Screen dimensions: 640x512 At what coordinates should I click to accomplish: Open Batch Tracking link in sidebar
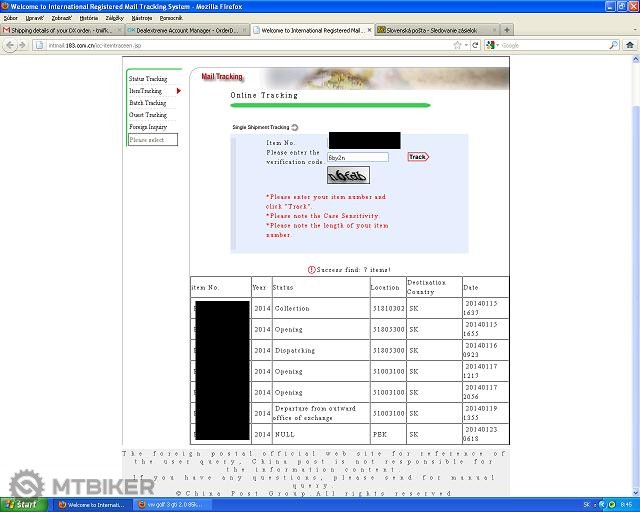tap(148, 103)
